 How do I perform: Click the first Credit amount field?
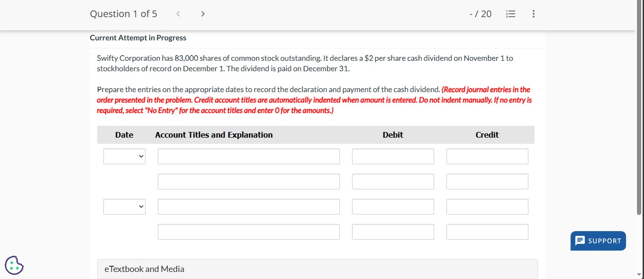(487, 156)
